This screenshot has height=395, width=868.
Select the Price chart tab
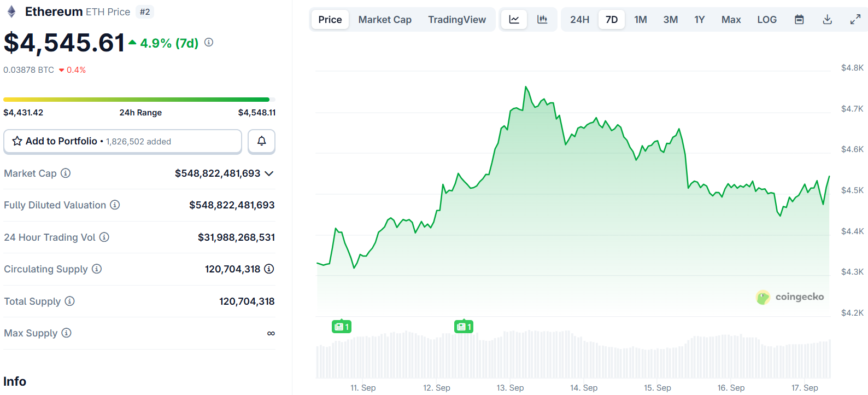click(330, 20)
